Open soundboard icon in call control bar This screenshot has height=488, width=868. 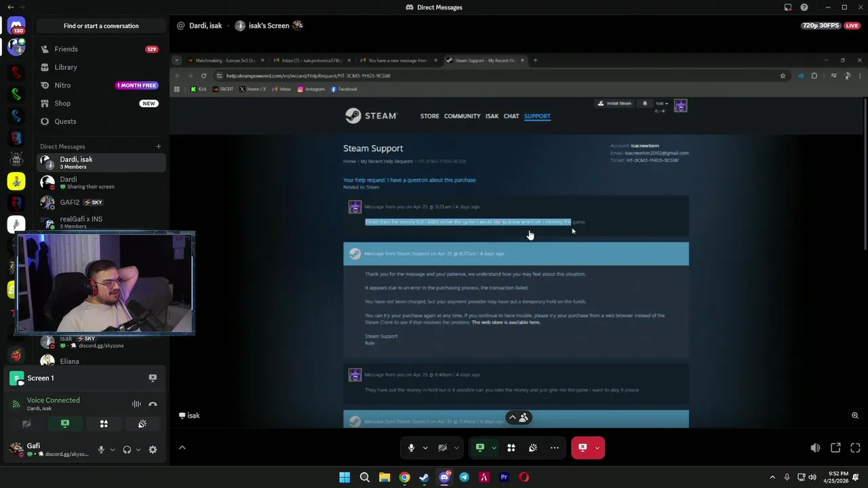pyautogui.click(x=533, y=448)
